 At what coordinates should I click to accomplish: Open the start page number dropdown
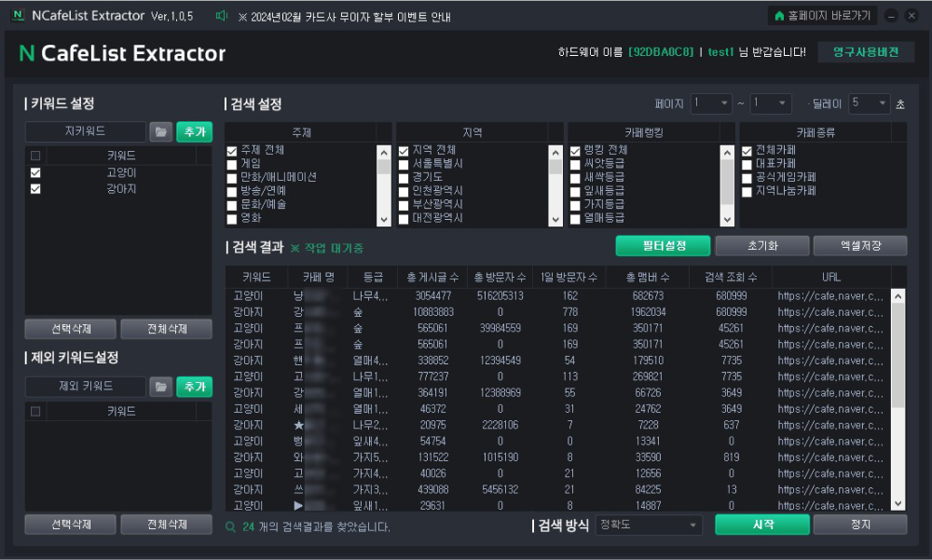pyautogui.click(x=711, y=103)
